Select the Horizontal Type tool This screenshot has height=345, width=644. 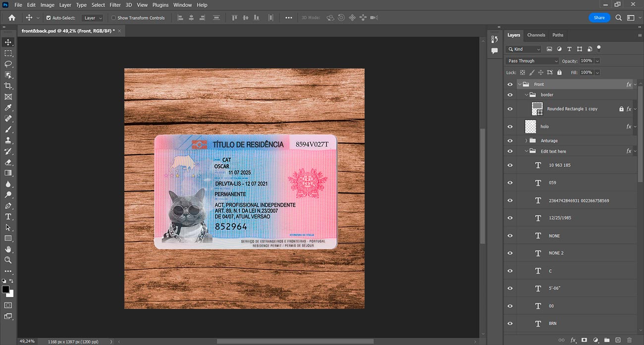(x=8, y=216)
